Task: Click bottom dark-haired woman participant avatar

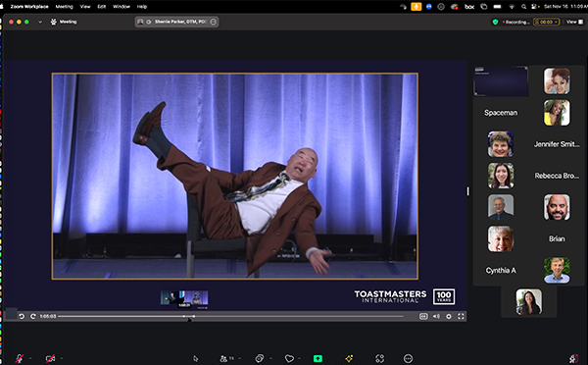Action: 529,302
